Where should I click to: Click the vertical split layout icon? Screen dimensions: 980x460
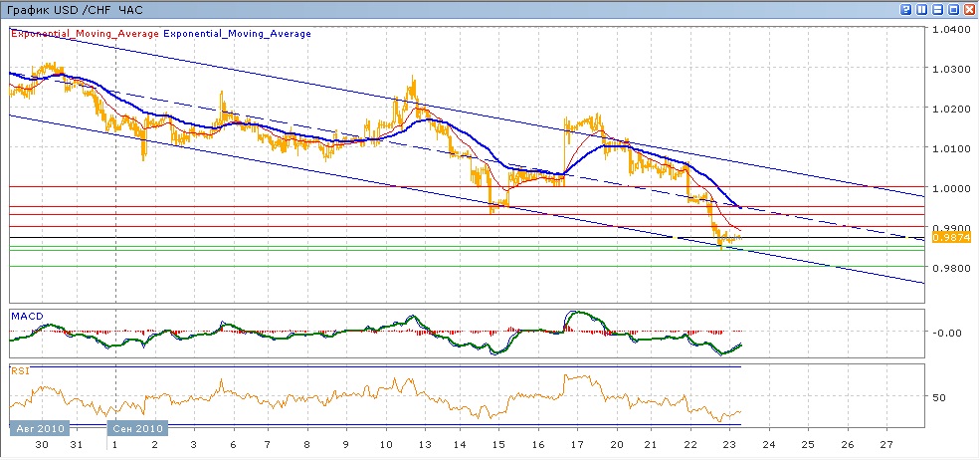coord(921,9)
